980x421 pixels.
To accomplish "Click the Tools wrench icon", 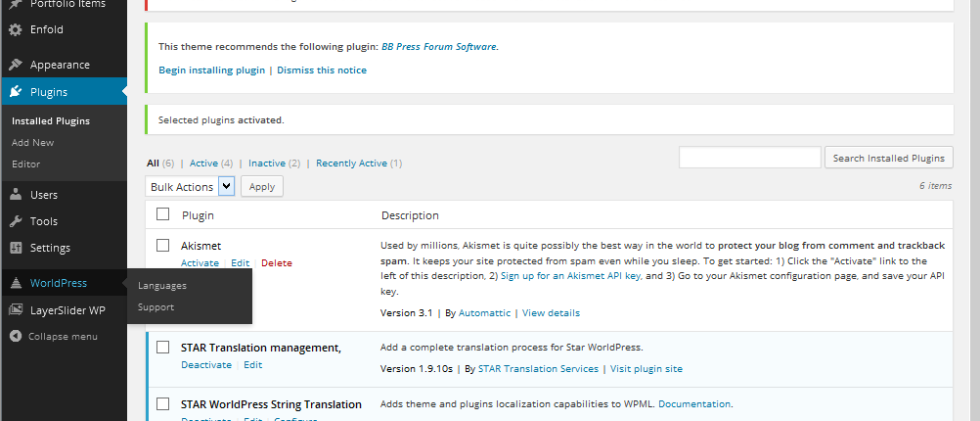I will tap(16, 221).
